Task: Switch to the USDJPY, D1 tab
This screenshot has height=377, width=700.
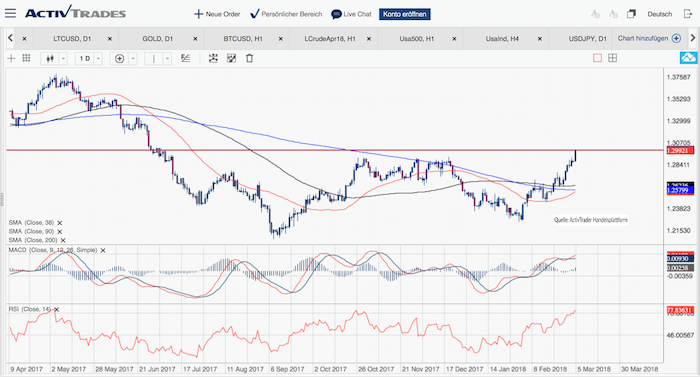Action: coord(588,39)
